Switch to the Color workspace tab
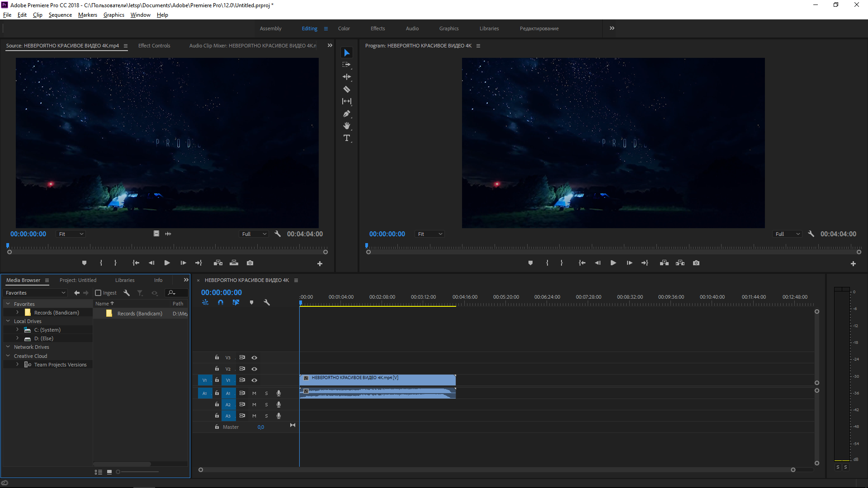The height and width of the screenshot is (488, 868). (344, 28)
